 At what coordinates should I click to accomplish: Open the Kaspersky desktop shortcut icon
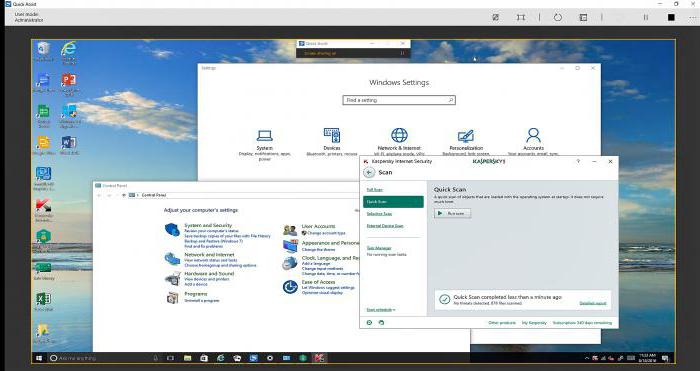[x=43, y=209]
